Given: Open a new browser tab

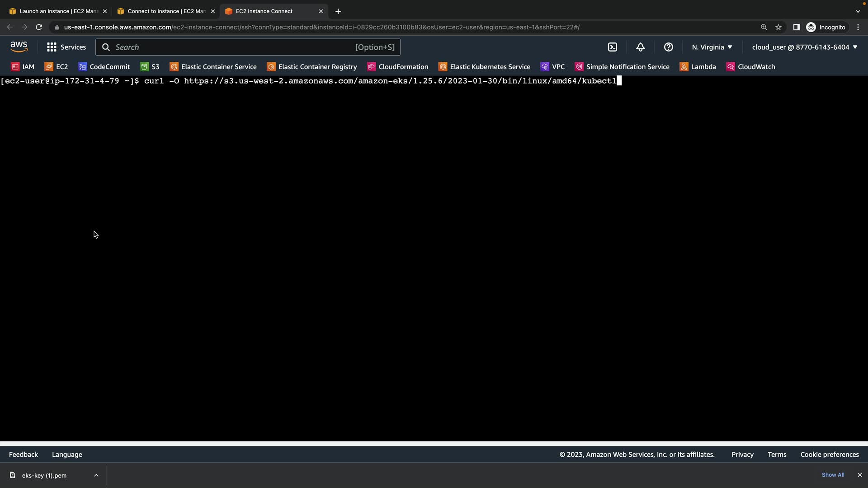Looking at the screenshot, I should pos(338,11).
